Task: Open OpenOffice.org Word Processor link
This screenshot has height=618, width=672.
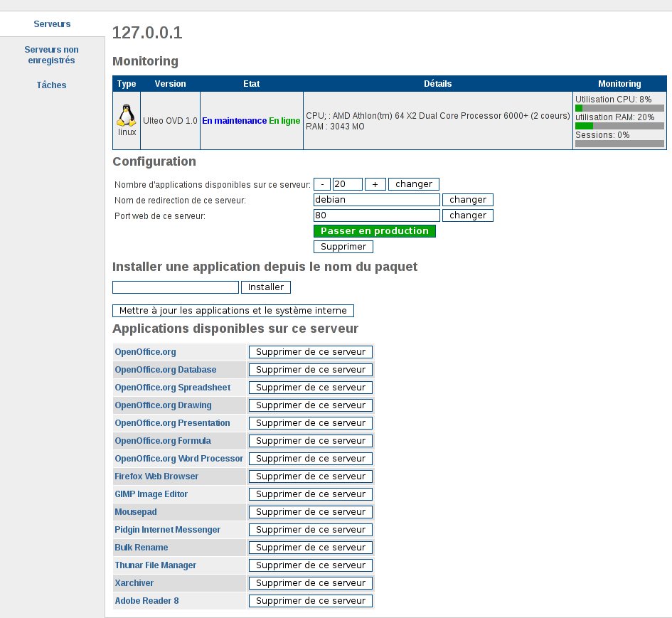Action: [178, 459]
